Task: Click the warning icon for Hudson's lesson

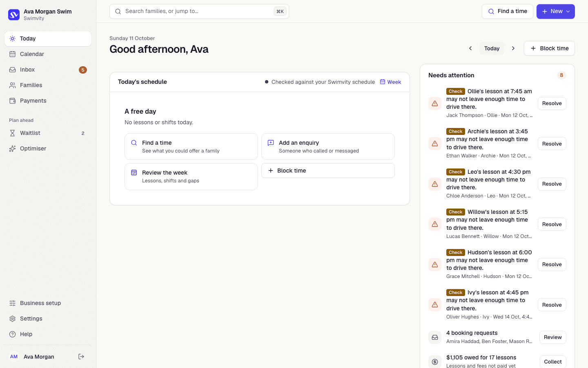Action: coord(435,265)
